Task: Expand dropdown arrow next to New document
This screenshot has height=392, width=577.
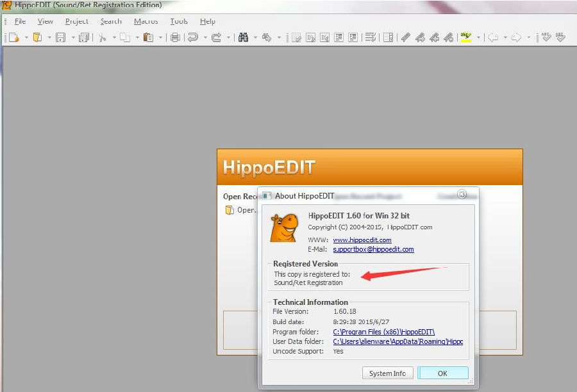Action: (26, 38)
